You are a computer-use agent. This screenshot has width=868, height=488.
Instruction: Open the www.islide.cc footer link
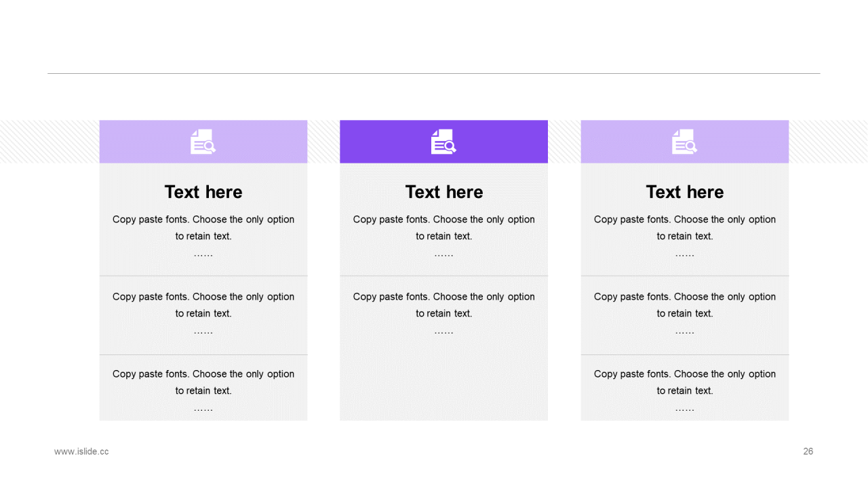coord(81,451)
